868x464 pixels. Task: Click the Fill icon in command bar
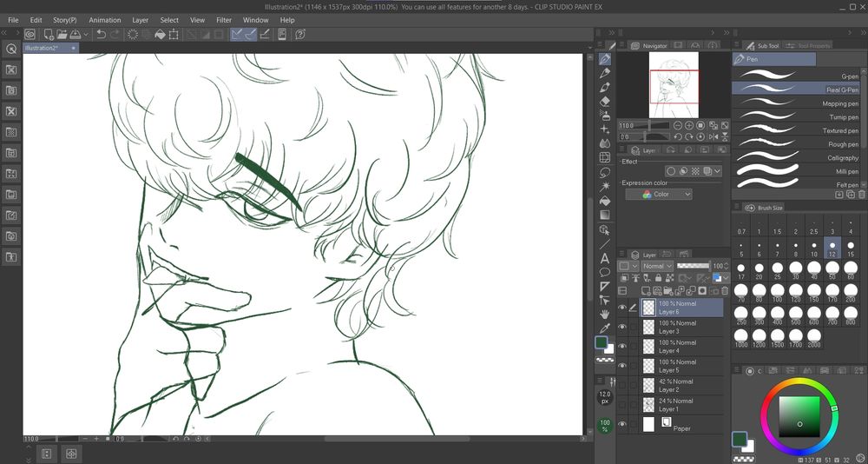click(x=160, y=35)
